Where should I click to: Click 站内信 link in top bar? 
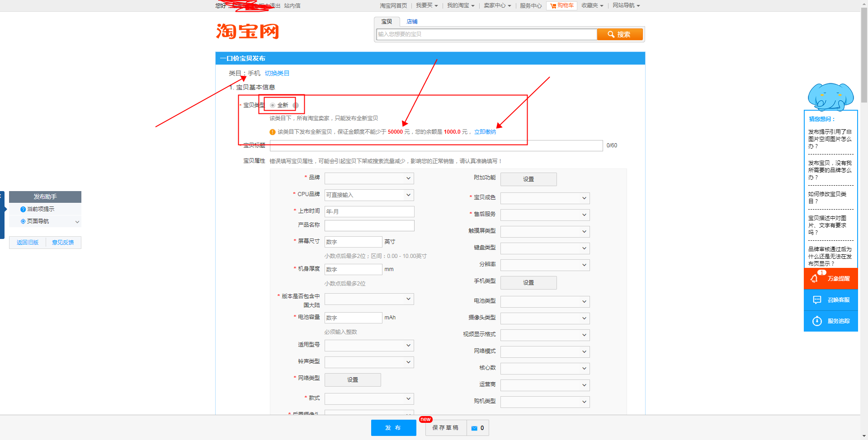pyautogui.click(x=292, y=5)
